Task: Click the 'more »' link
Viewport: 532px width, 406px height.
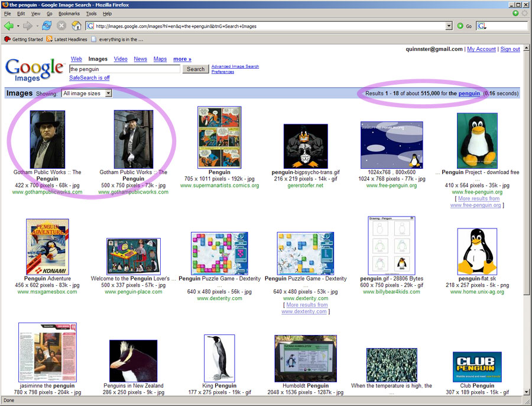Action: click(x=182, y=59)
